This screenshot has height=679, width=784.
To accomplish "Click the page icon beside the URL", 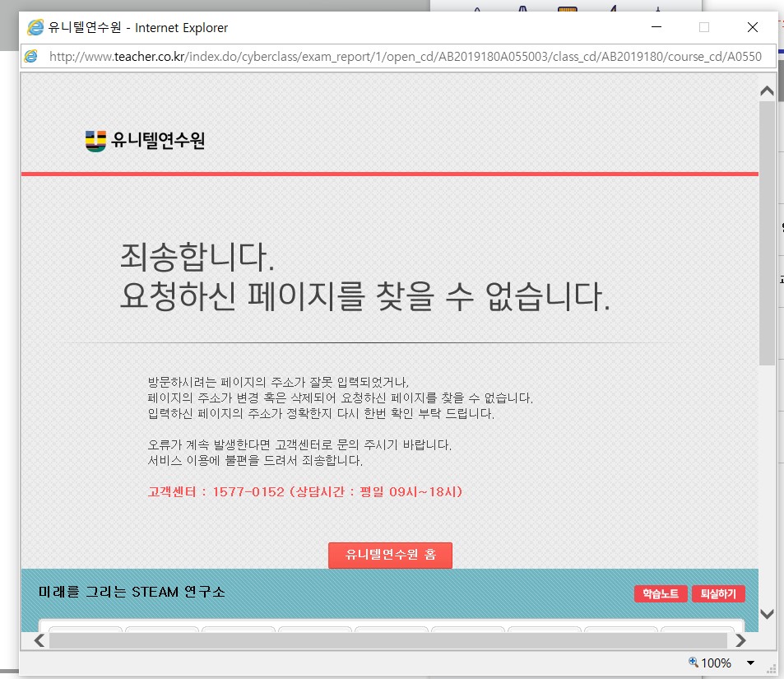I will coord(31,57).
